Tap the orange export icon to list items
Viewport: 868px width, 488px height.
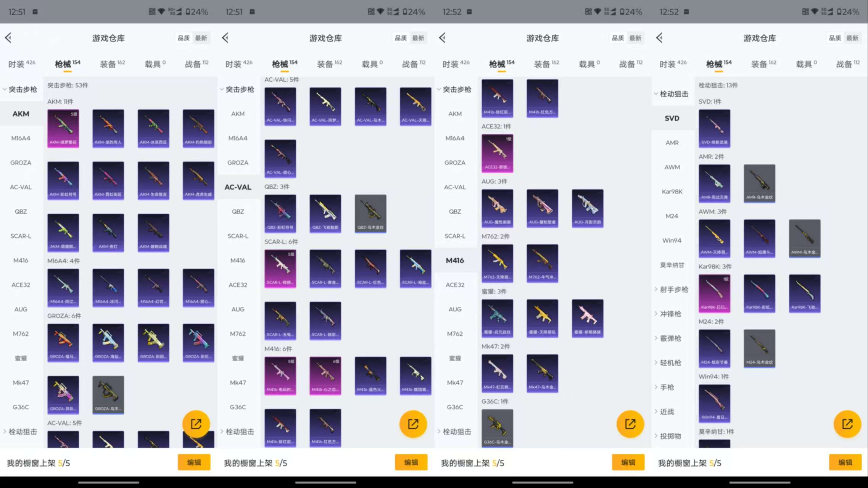196,424
